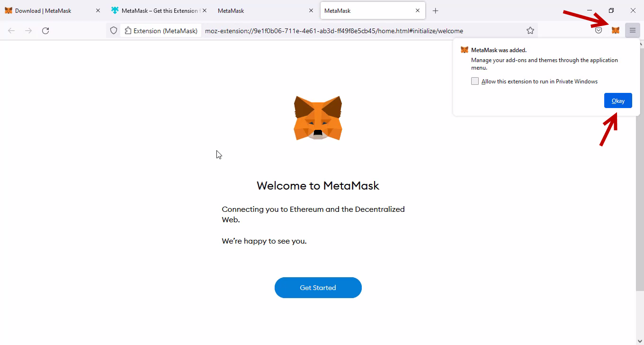The width and height of the screenshot is (644, 345).
Task: Open a new tab with plus button
Action: point(436,10)
